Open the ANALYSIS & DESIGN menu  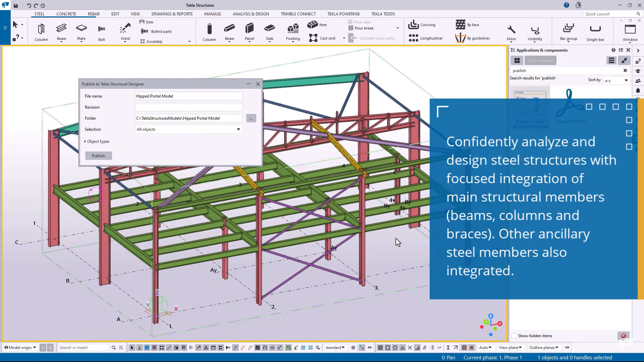point(251,14)
